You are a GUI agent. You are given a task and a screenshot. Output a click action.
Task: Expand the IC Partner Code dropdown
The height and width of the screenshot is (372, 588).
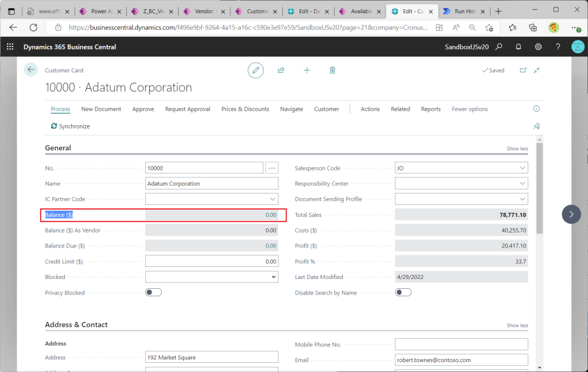[x=273, y=199]
